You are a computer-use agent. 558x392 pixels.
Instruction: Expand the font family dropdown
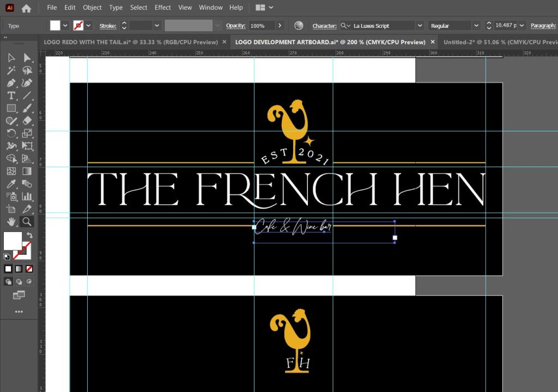[420, 26]
